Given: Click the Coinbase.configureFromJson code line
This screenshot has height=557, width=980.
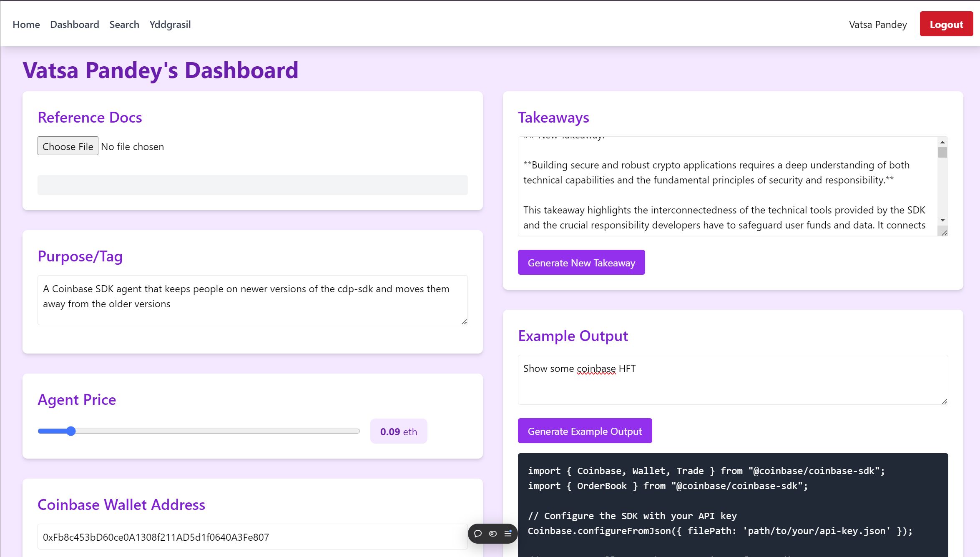Looking at the screenshot, I should tap(720, 531).
